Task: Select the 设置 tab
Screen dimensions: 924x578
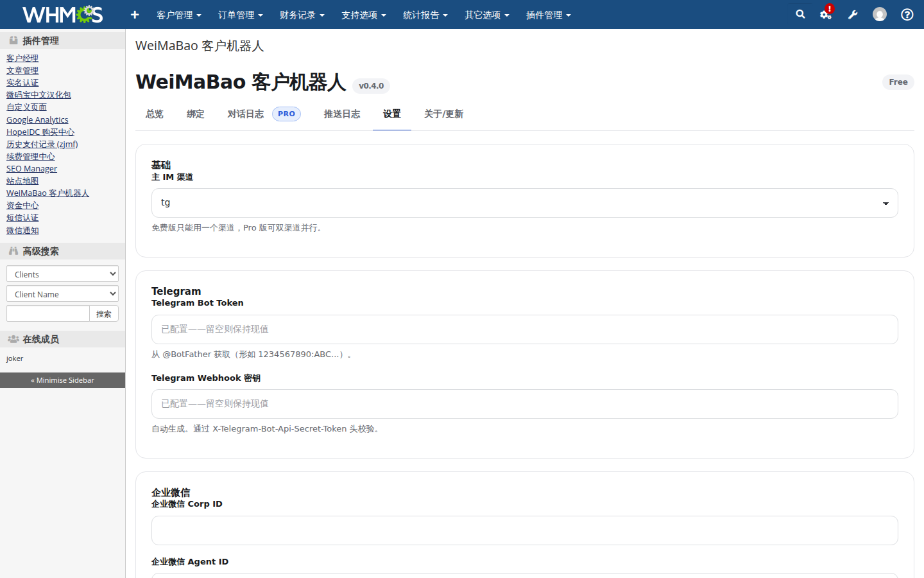Action: pos(392,114)
